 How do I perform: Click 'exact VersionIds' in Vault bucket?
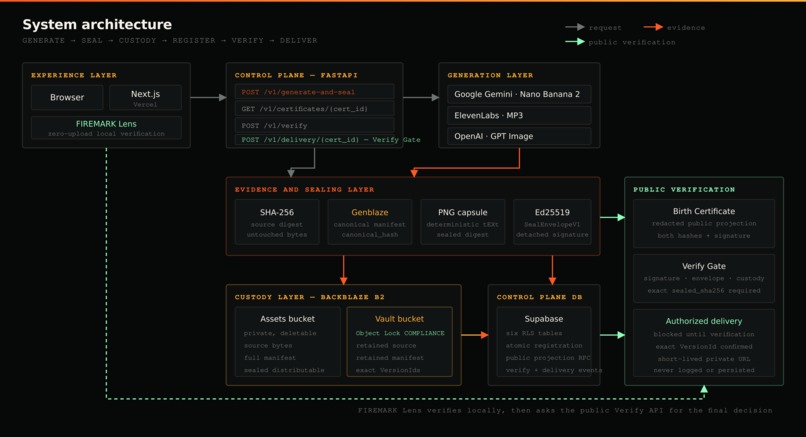pyautogui.click(x=388, y=370)
